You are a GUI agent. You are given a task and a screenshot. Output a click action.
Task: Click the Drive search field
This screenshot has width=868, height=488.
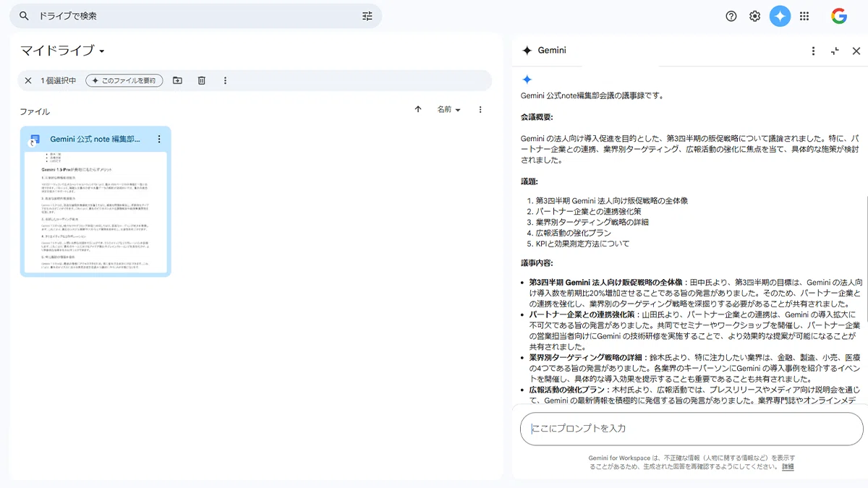pyautogui.click(x=195, y=16)
